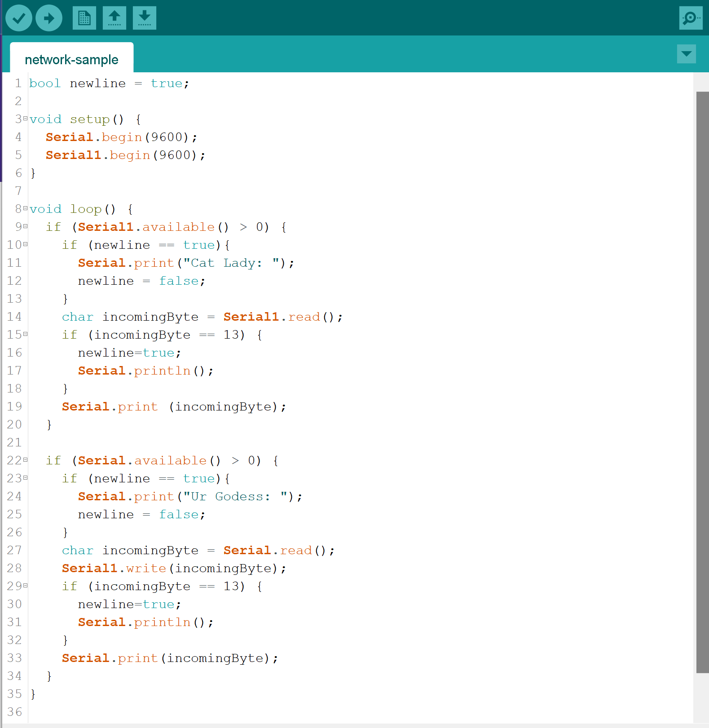
Task: Click line number 36 in the gutter
Action: (14, 712)
